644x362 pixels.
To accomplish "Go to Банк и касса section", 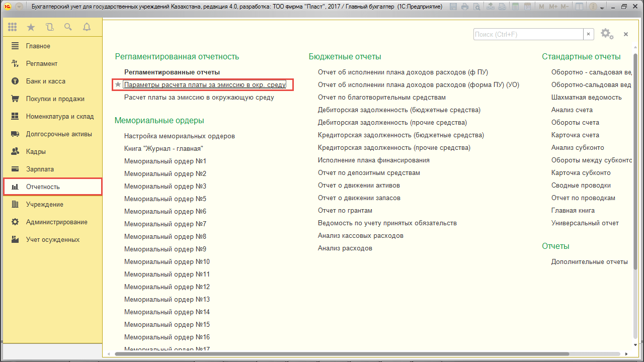I will [45, 81].
